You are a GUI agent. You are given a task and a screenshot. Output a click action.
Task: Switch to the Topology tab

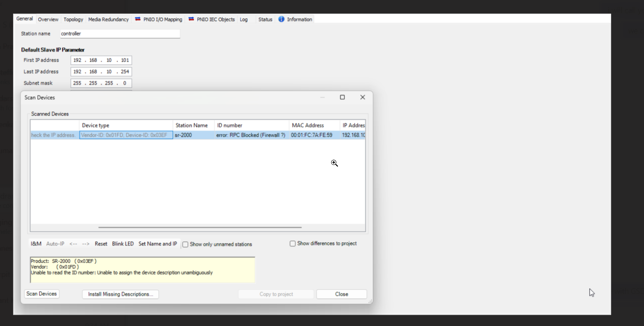(73, 20)
